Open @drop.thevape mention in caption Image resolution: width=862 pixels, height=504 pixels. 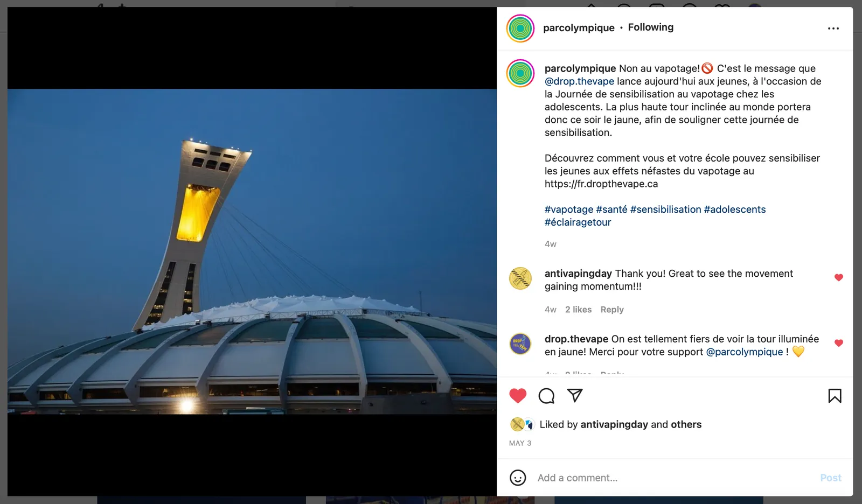pos(579,81)
